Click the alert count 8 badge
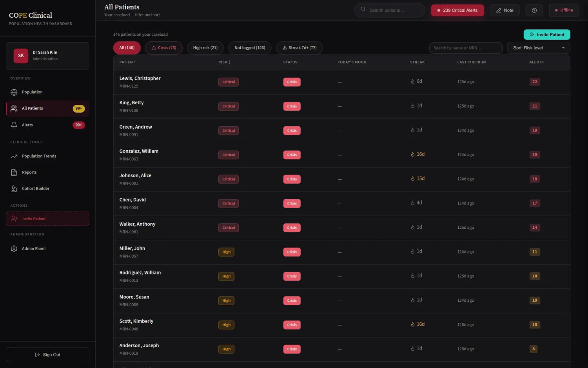 tap(533, 349)
